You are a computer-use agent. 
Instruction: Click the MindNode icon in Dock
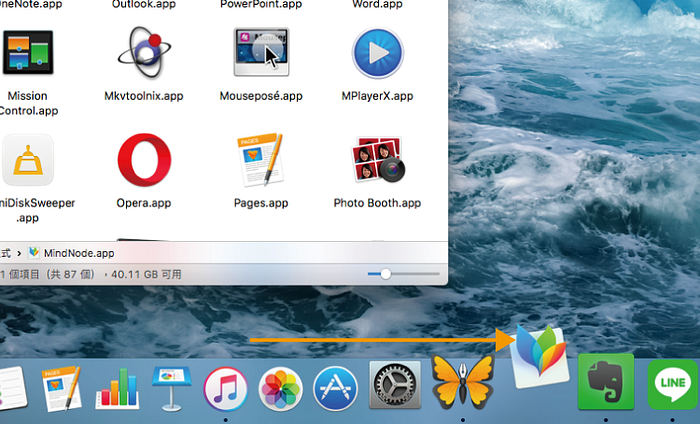541,356
